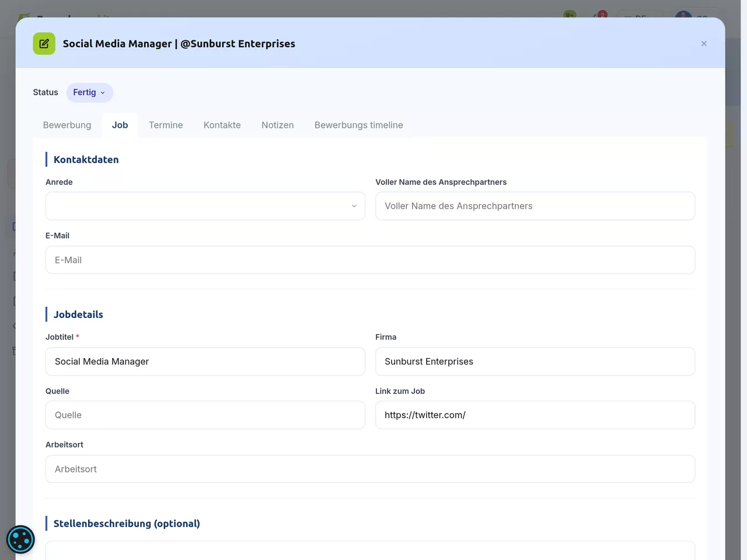Open the Bewerbungs timeline tab

coord(358,125)
